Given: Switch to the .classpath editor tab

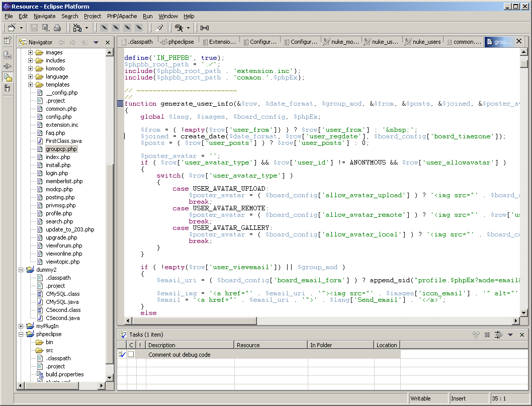Looking at the screenshot, I should click(137, 42).
